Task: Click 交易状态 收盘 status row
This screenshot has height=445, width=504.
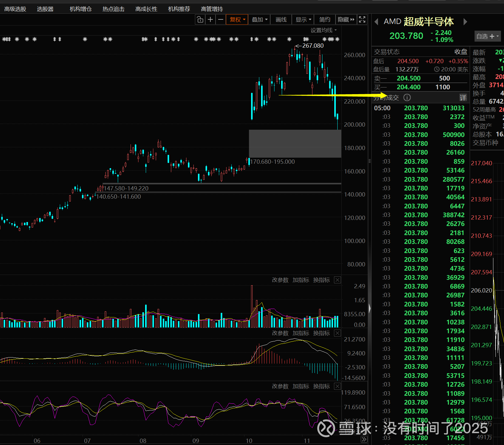Action: pos(421,52)
